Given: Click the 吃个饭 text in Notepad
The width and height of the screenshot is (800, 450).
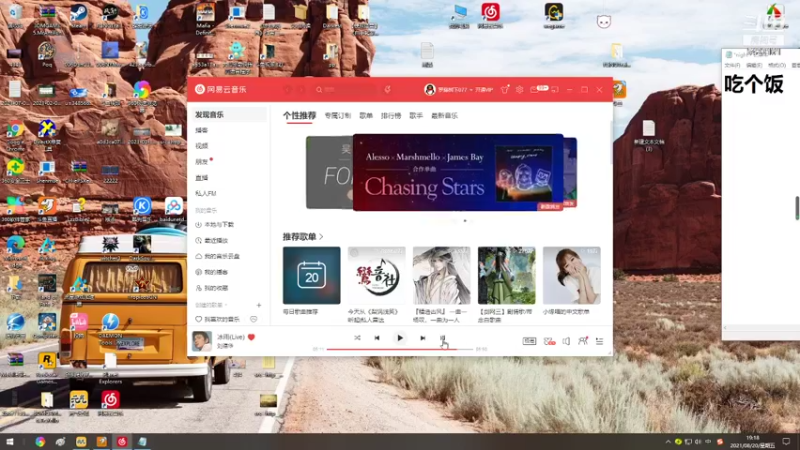Looking at the screenshot, I should 754,84.
